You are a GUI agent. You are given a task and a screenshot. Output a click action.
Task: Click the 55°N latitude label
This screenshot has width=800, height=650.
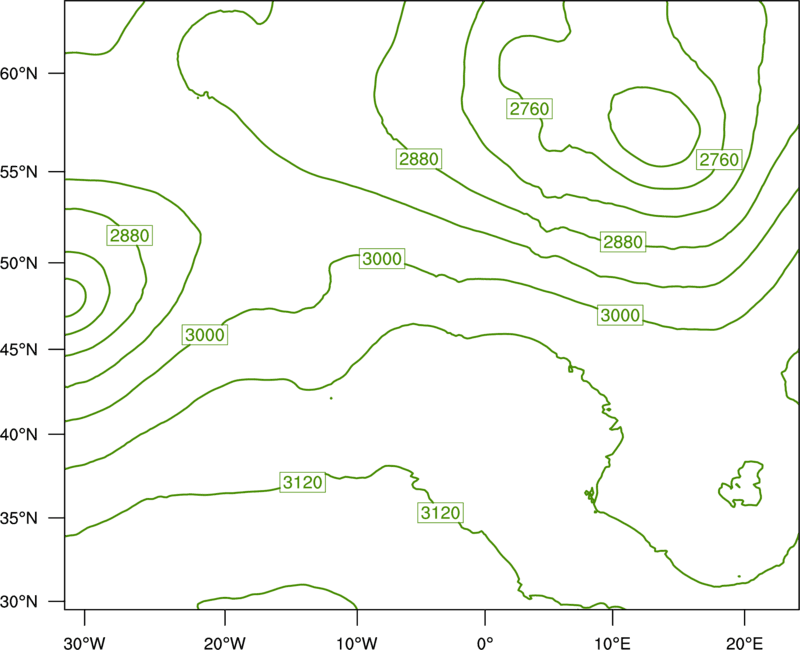(19, 172)
